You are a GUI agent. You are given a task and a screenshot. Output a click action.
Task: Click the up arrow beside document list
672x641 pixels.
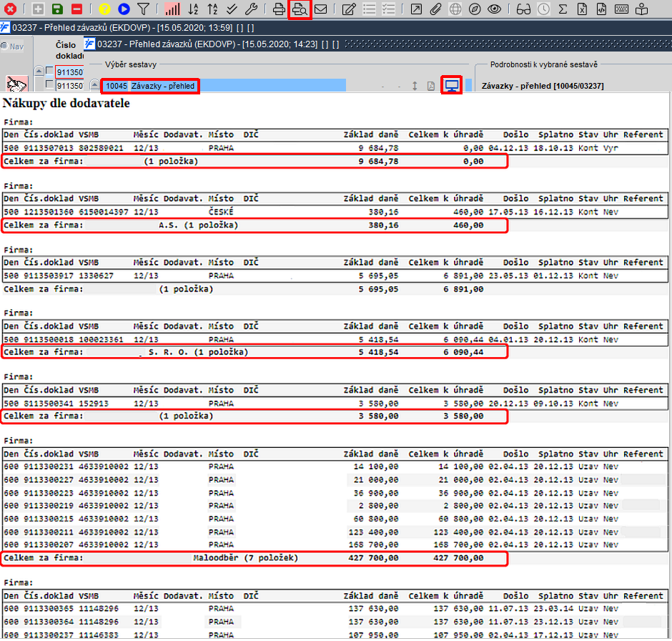pos(39,71)
